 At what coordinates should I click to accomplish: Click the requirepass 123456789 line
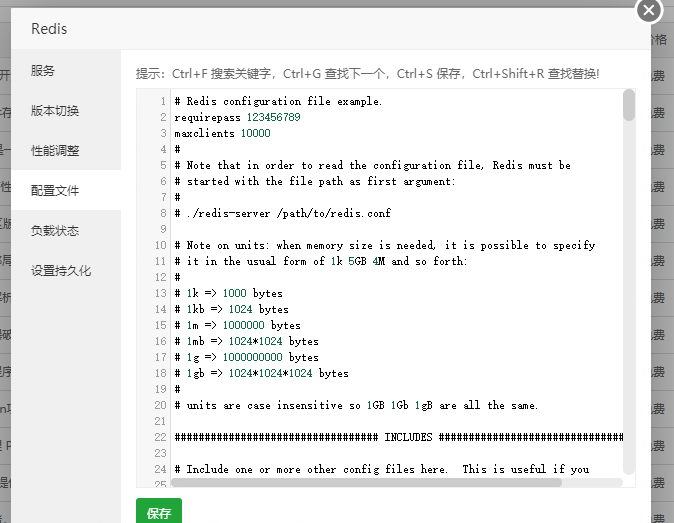[237, 117]
